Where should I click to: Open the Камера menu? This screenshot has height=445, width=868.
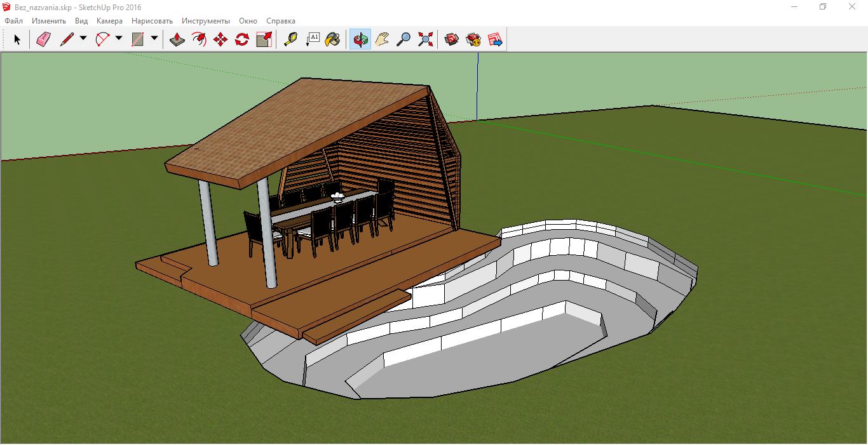[x=109, y=21]
